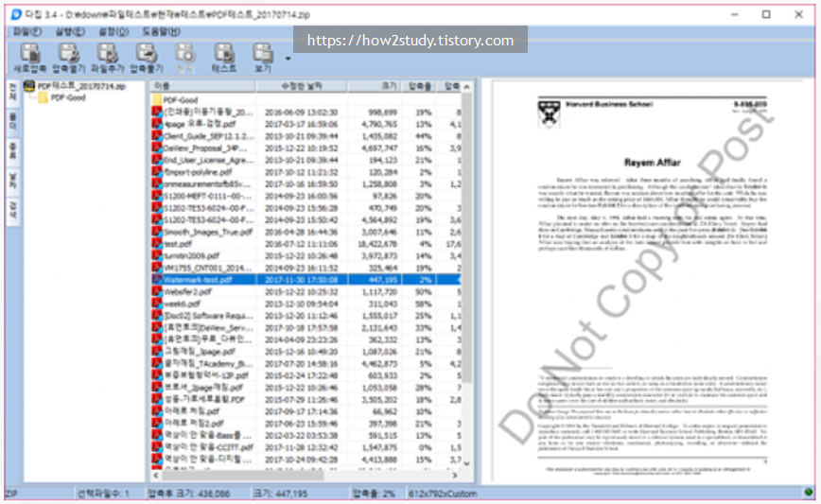Click the PDF icon of test.pdf

click(157, 244)
